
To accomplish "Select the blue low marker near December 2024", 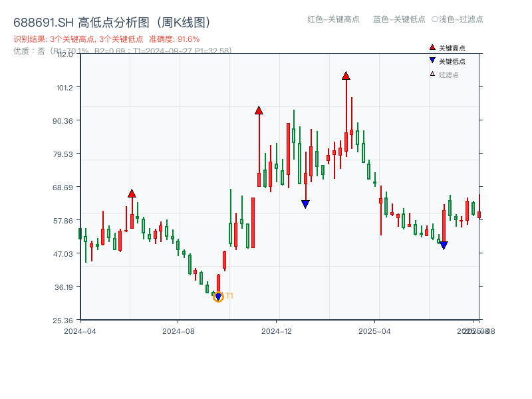I will [305, 203].
